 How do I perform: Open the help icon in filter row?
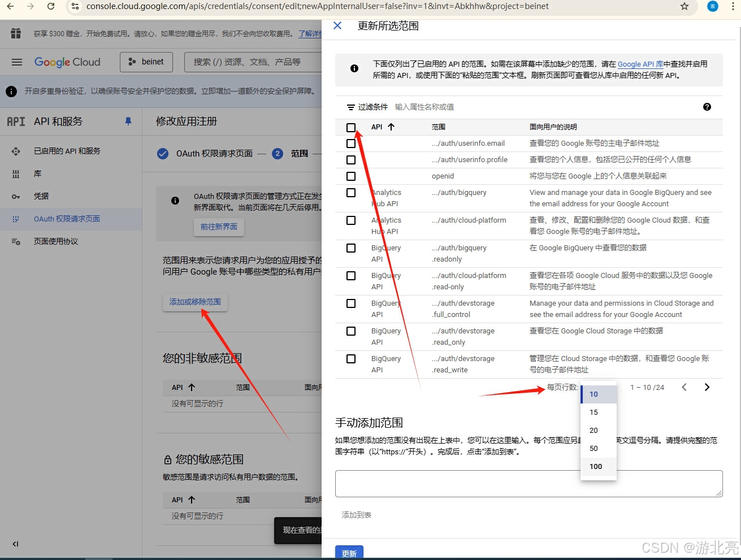[x=707, y=107]
